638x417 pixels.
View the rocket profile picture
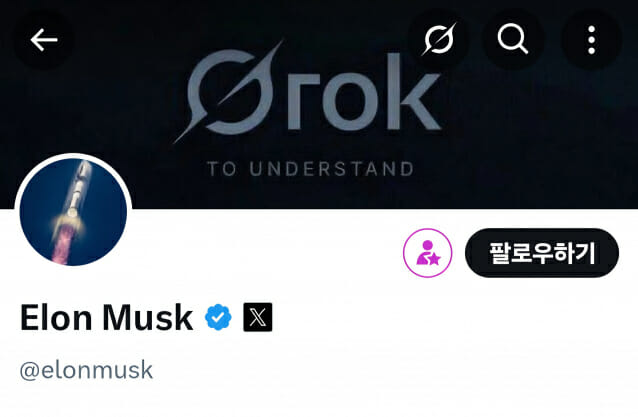click(x=73, y=212)
